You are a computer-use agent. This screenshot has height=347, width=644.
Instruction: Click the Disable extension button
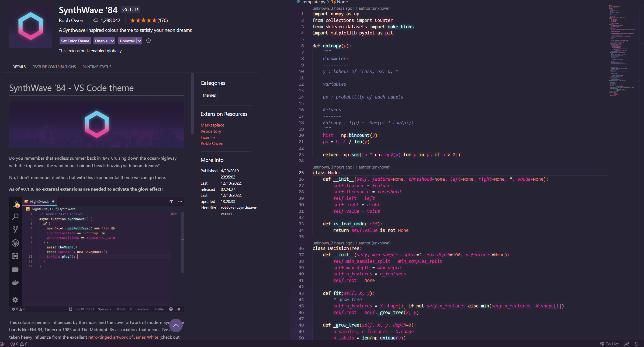coord(101,41)
